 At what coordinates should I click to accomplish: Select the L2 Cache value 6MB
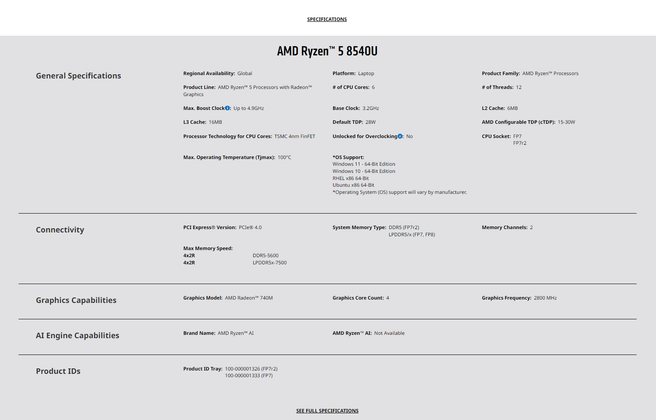click(x=512, y=108)
